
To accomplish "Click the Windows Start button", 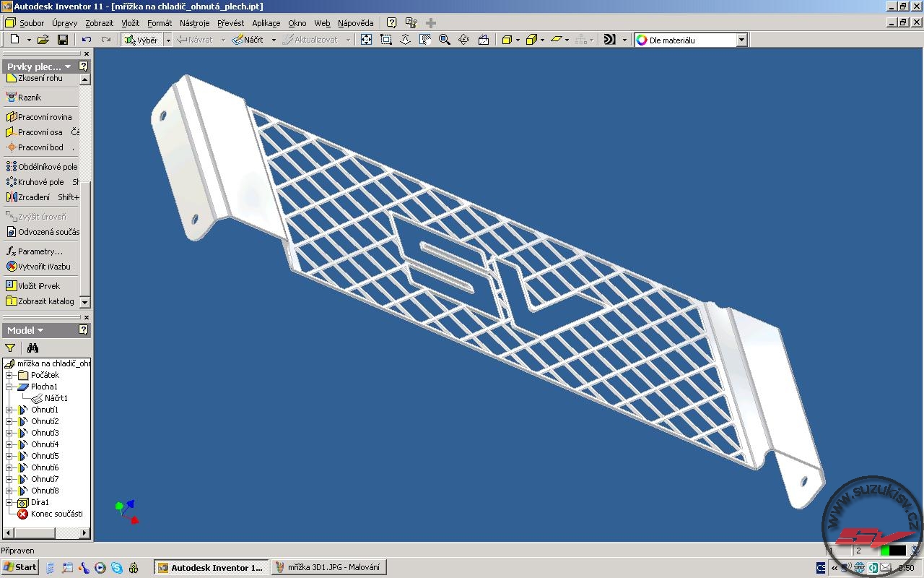I will (19, 567).
